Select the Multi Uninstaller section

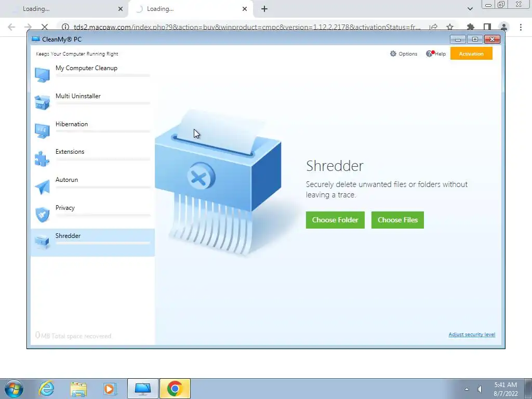[x=92, y=102]
